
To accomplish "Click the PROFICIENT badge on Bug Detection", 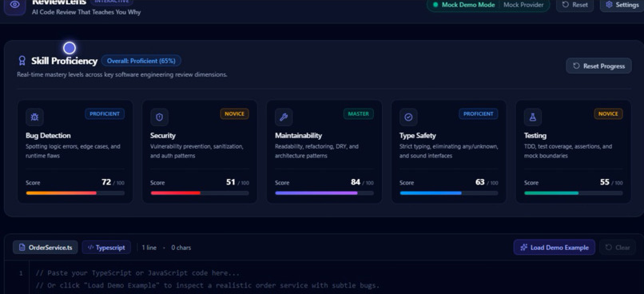I will [105, 113].
